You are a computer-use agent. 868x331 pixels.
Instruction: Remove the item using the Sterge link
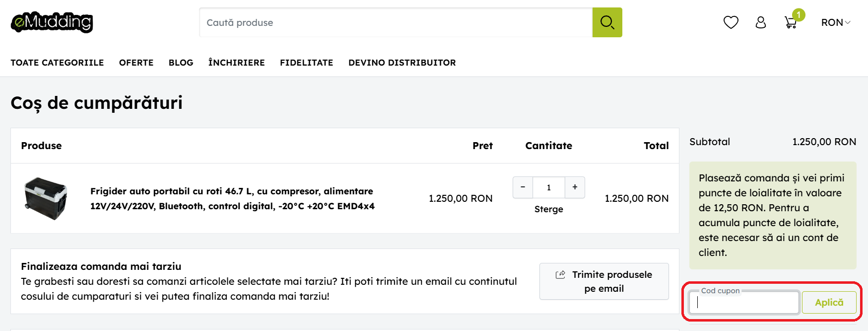point(548,209)
